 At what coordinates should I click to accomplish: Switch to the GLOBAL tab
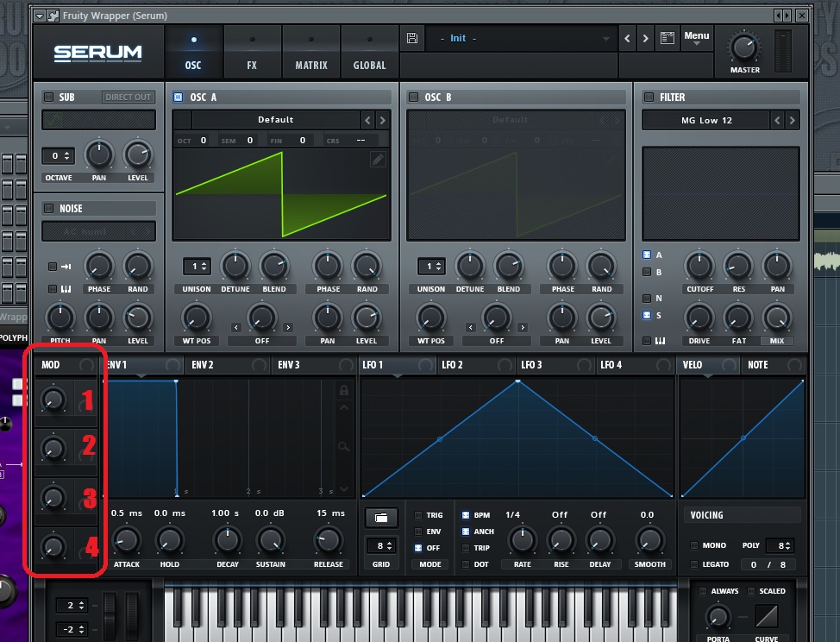[x=370, y=53]
